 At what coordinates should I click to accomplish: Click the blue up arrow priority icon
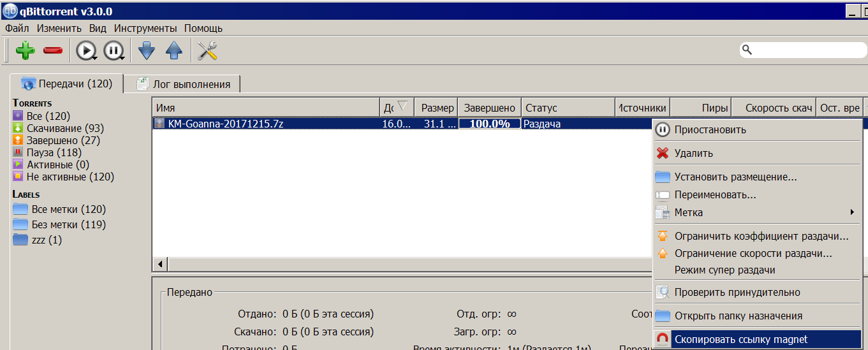pyautogui.click(x=174, y=50)
